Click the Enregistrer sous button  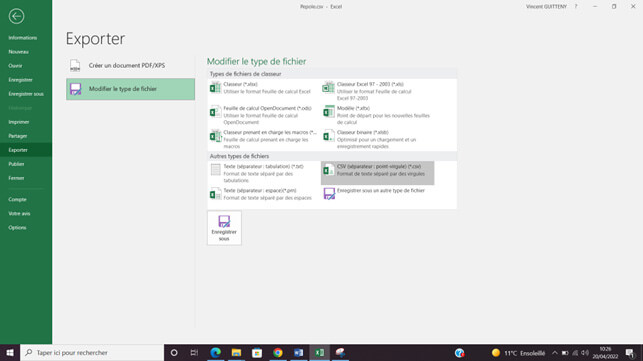[x=224, y=228]
